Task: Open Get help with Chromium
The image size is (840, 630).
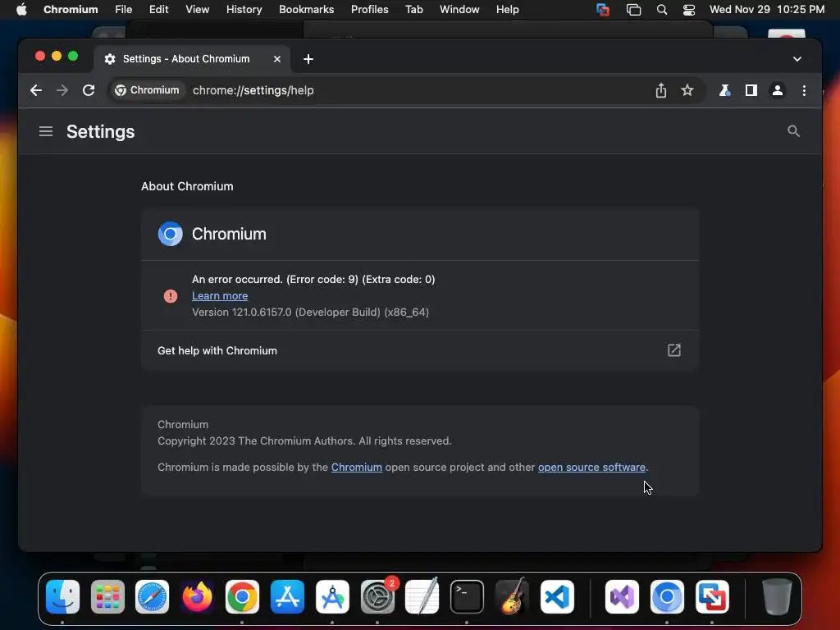Action: [420, 350]
